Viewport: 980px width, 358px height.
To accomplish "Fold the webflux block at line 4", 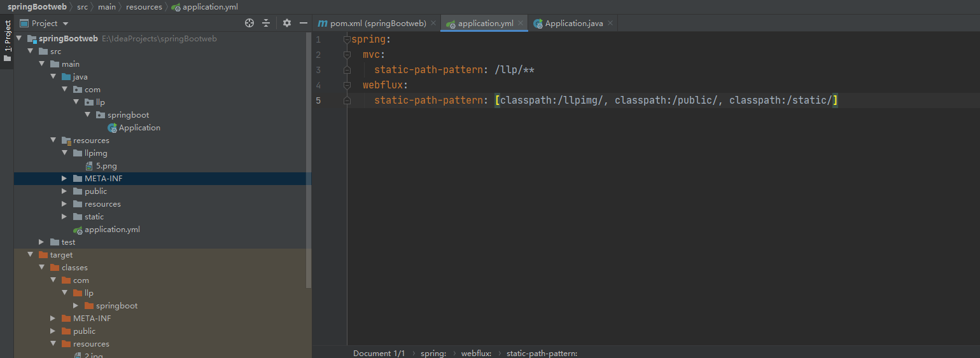I will (347, 85).
